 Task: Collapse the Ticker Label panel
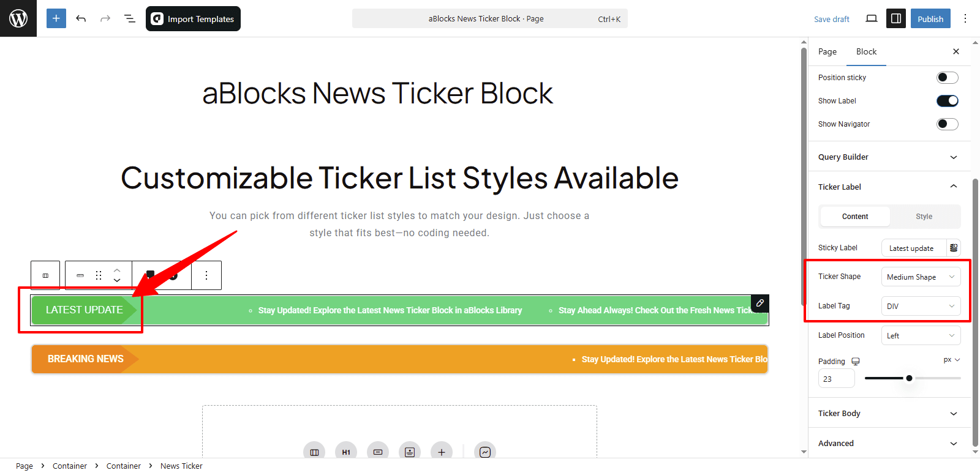point(889,187)
